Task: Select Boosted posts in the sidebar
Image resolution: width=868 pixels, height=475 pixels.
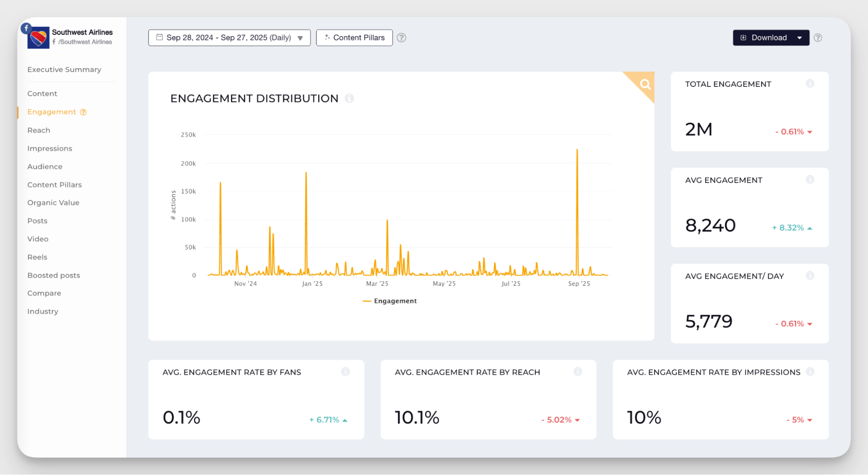Action: tap(54, 275)
